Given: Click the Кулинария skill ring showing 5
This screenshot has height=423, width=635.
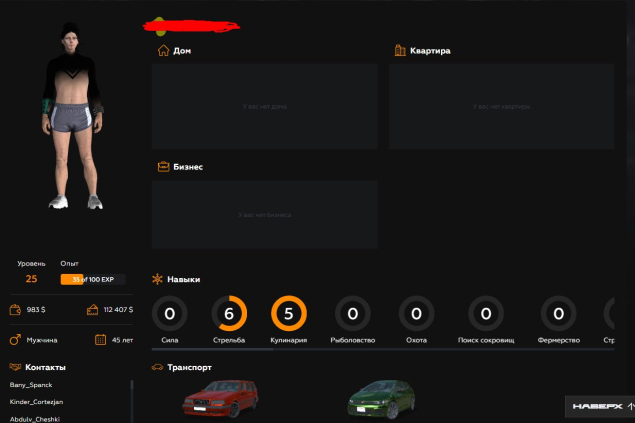Looking at the screenshot, I should [x=288, y=314].
